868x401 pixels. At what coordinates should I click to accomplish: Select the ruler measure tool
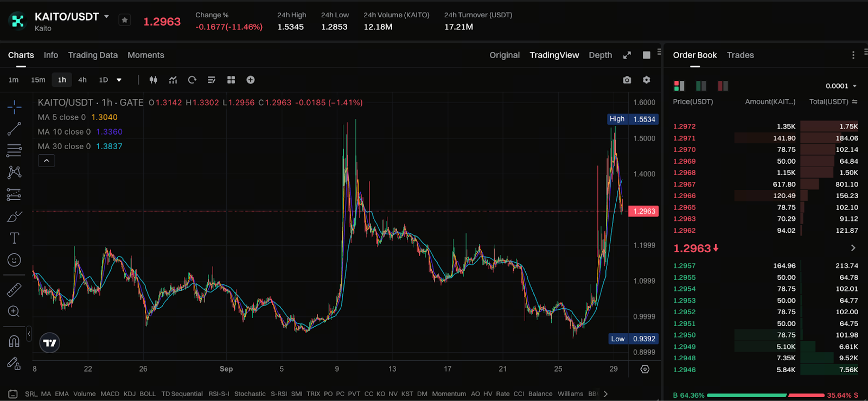tap(14, 290)
